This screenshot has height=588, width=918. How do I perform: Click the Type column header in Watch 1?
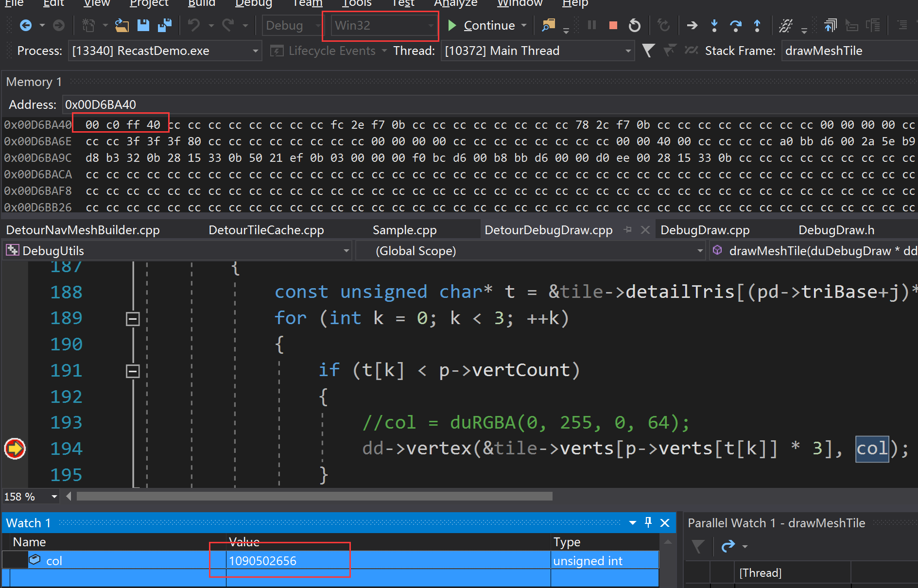(x=605, y=542)
